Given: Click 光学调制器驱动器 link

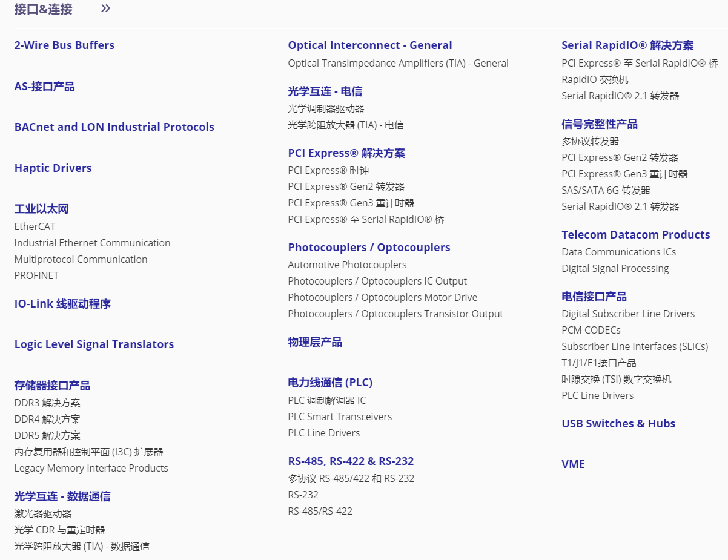Looking at the screenshot, I should click(326, 109).
